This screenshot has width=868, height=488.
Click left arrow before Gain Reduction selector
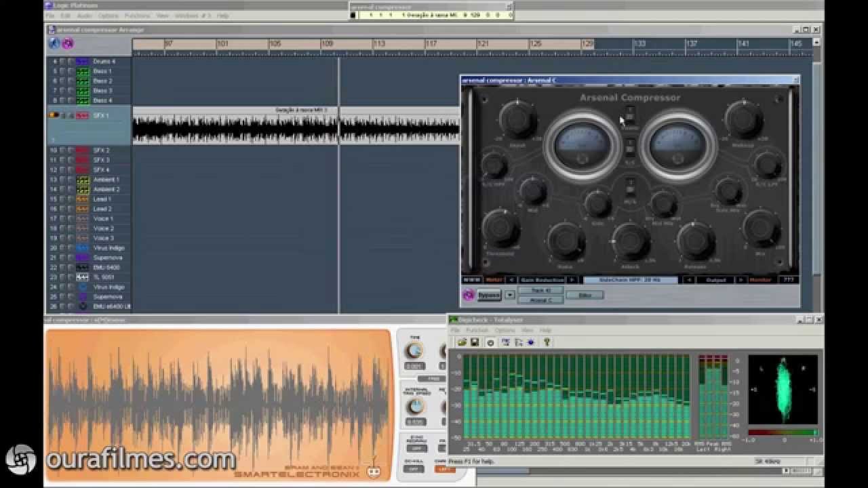[511, 279]
